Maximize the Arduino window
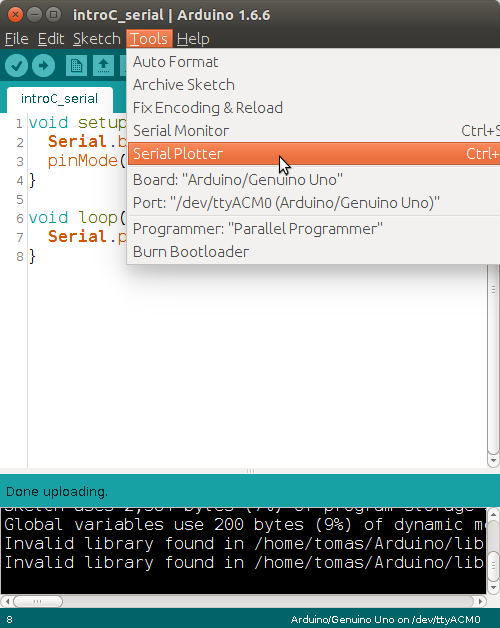500x628 pixels. point(53,15)
